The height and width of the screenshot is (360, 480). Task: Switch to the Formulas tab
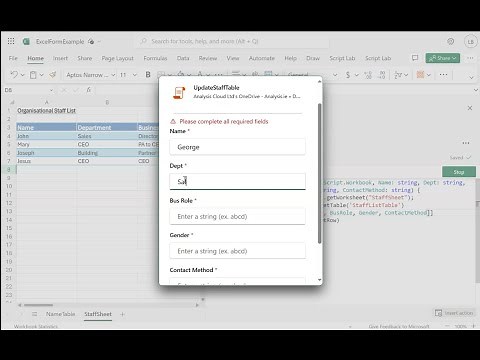pos(155,58)
